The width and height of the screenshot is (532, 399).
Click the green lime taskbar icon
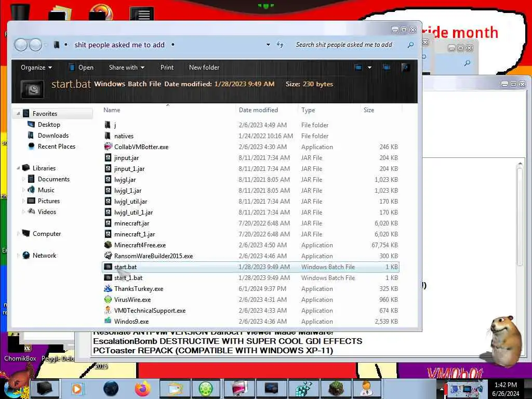[x=206, y=389]
